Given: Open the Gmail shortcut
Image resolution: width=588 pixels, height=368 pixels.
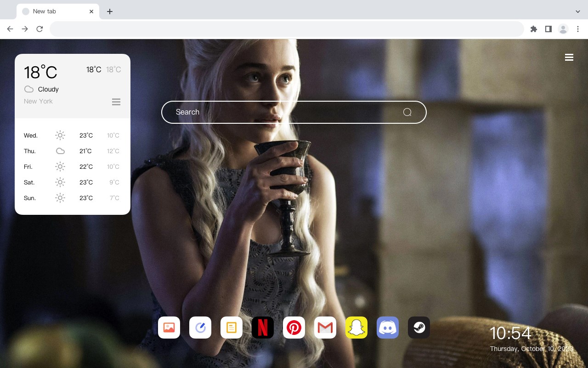Looking at the screenshot, I should coord(325,328).
